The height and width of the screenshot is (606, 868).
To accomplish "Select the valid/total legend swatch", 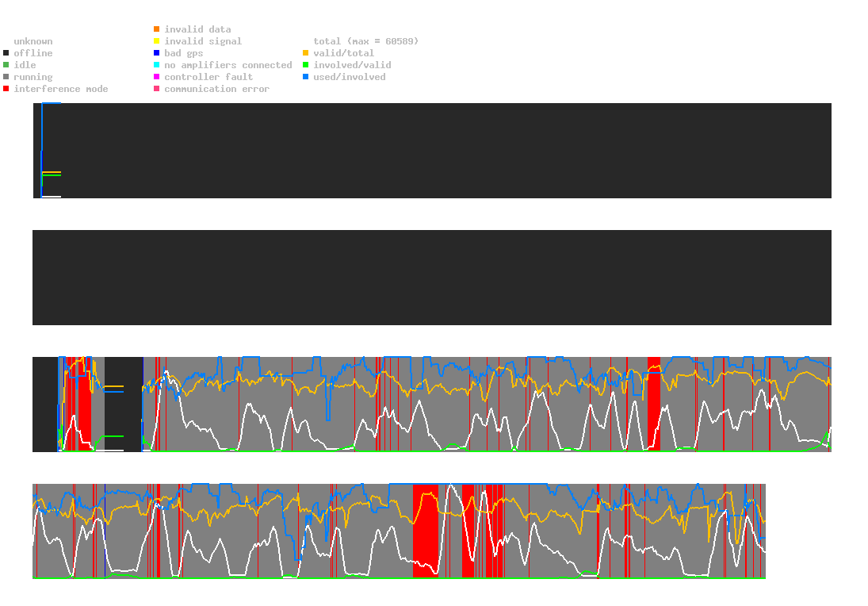I will [x=305, y=53].
